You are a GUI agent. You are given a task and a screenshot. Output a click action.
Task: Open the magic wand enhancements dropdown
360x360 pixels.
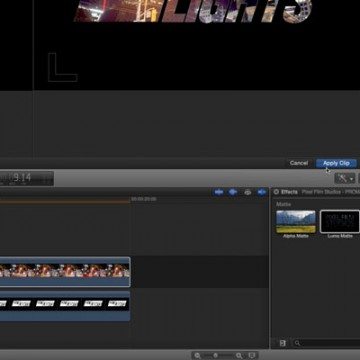tap(345, 178)
